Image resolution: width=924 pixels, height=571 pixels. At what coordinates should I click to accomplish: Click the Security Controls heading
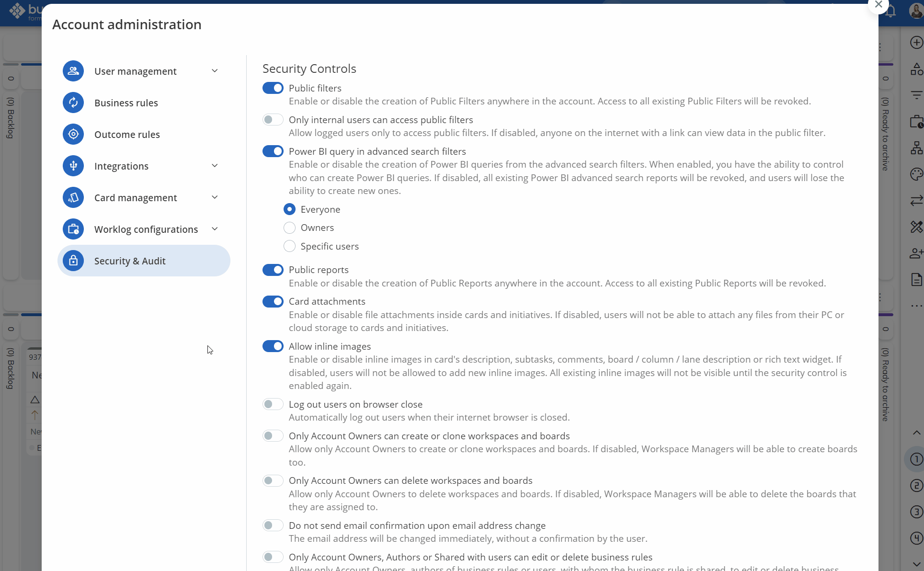(x=309, y=69)
